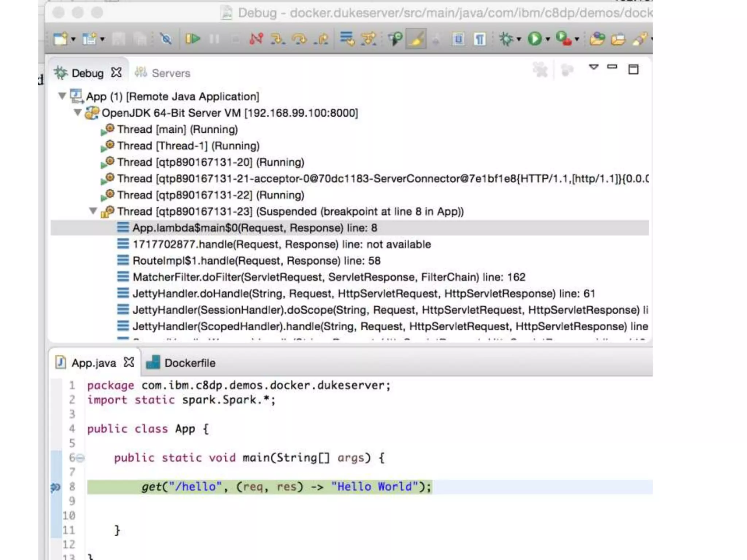
Task: Collapse the App Remote Java Application node
Action: tap(62, 96)
